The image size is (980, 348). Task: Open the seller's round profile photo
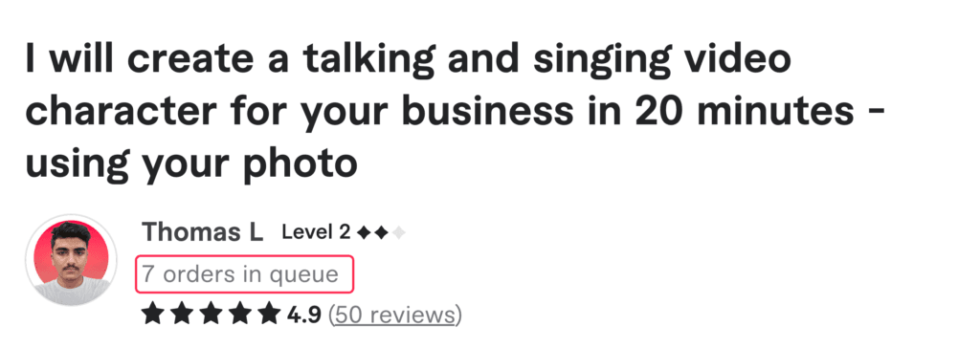[71, 260]
